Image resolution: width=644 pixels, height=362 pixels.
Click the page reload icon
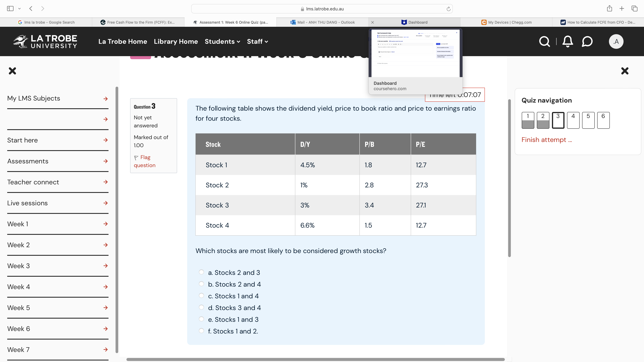[x=448, y=9]
